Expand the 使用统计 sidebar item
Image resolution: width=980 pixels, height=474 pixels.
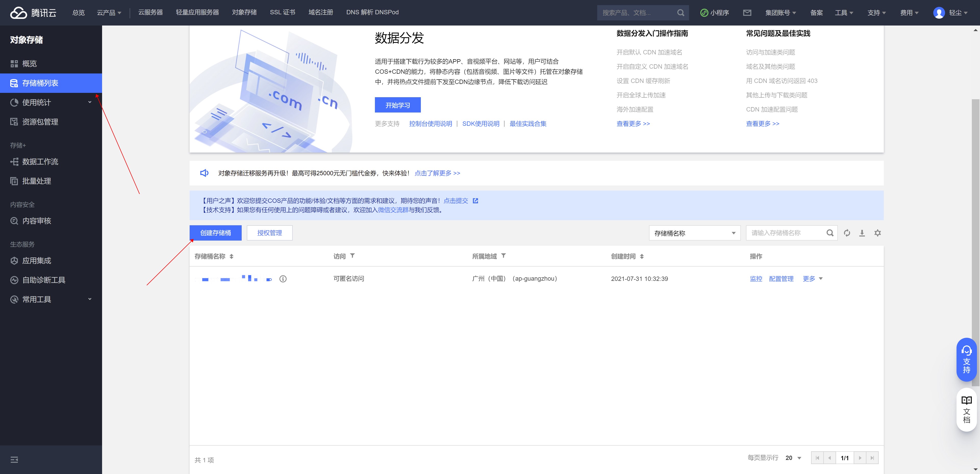pos(51,102)
